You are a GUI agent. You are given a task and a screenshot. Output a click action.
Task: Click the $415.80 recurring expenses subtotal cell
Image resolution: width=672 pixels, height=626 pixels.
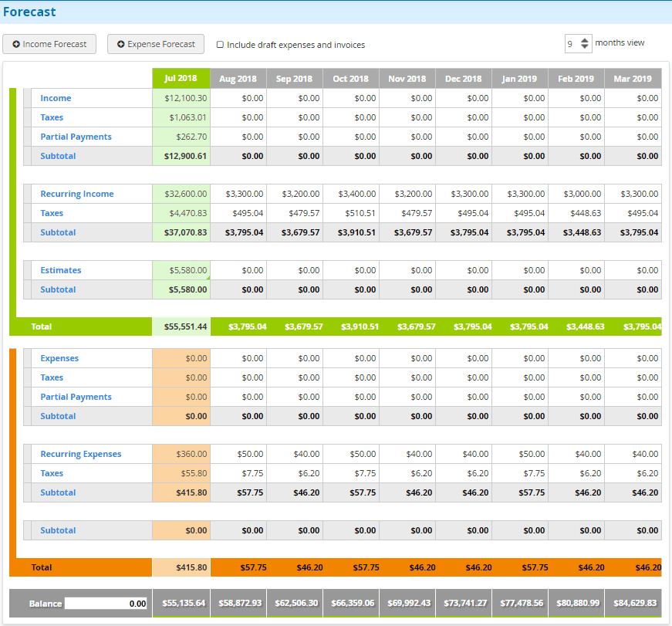[181, 492]
